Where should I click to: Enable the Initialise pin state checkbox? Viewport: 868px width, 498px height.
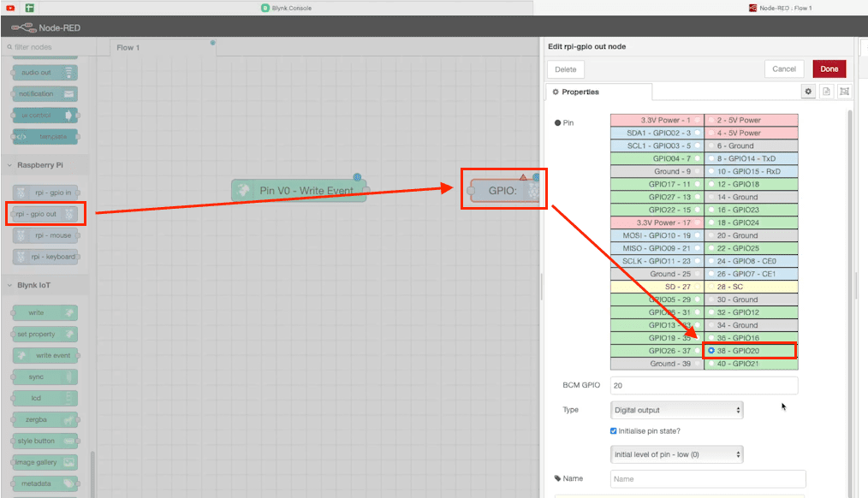tap(614, 430)
